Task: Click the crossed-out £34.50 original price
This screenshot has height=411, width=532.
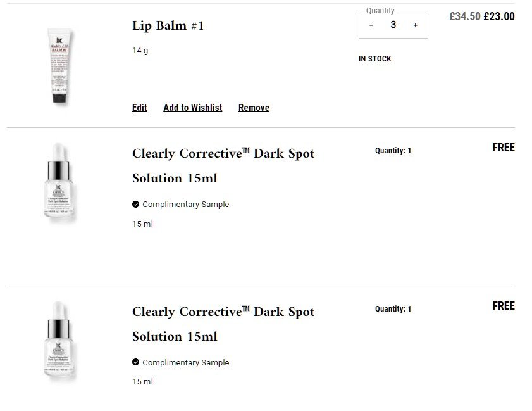Action: click(x=465, y=17)
